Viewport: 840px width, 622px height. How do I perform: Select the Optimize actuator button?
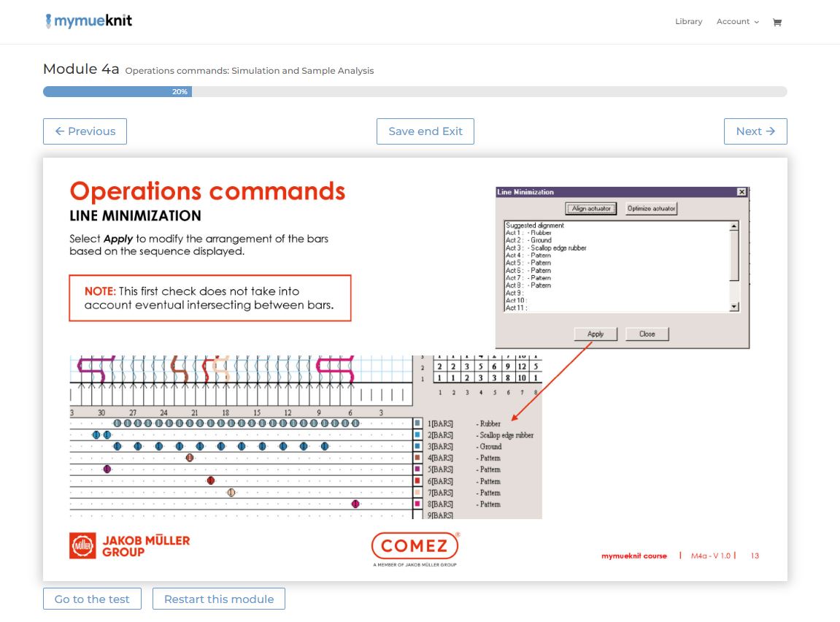coord(651,209)
